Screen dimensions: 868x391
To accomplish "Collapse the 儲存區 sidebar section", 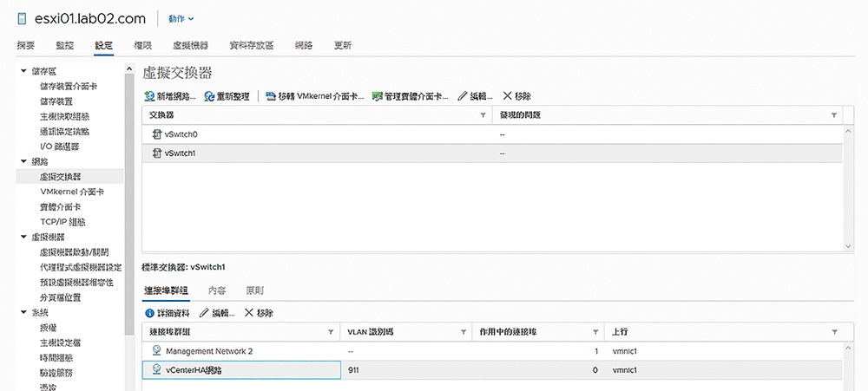I will [23, 71].
